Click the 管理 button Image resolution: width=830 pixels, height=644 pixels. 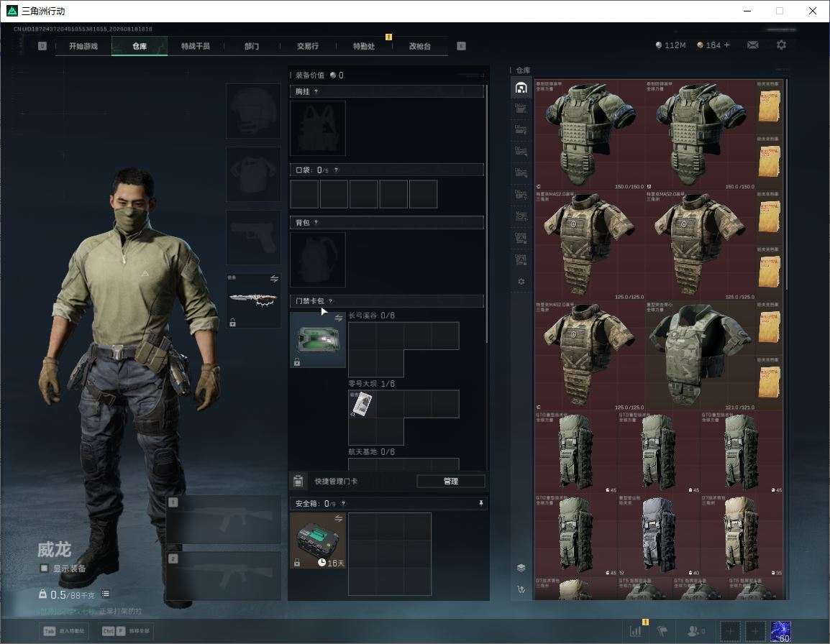point(451,481)
